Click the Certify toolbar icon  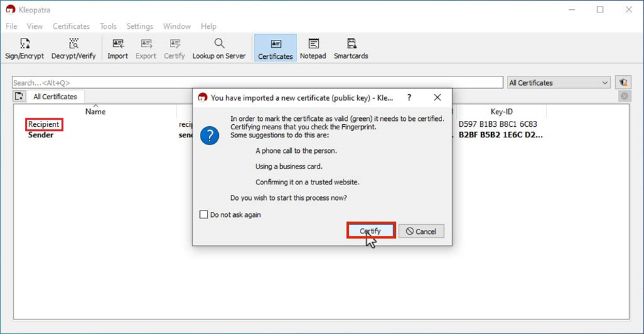coord(174,48)
